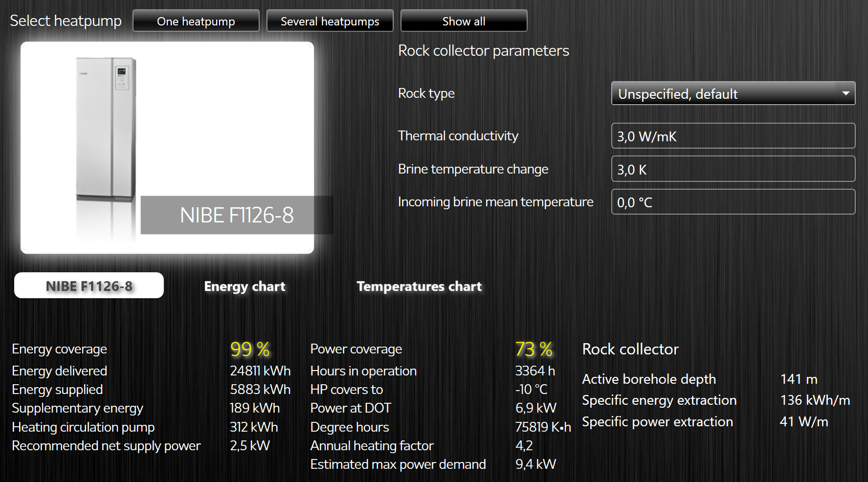Select the NIBE F1126-8 heat pump image card

point(167,148)
